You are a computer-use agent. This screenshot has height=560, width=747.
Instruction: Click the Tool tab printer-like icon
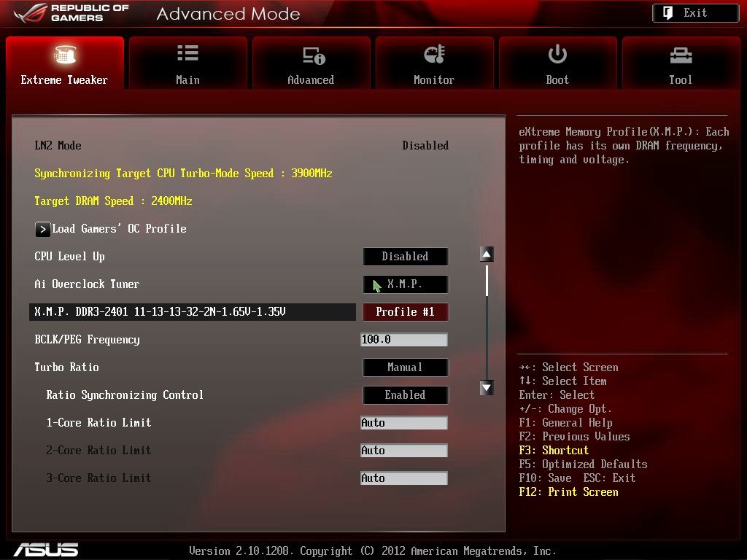tap(681, 55)
